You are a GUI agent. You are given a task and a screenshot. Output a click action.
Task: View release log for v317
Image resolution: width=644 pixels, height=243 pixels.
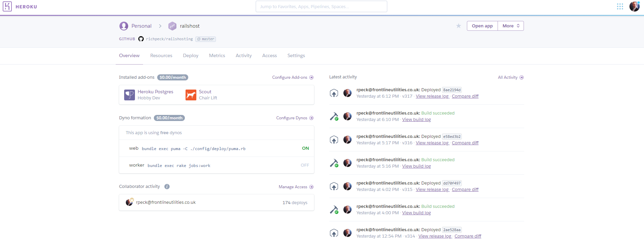click(432, 96)
